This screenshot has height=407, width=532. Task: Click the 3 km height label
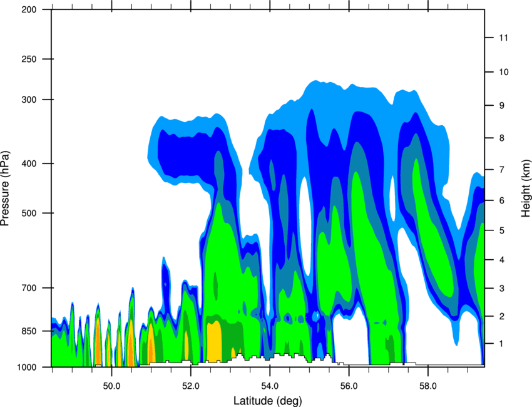tap(502, 288)
